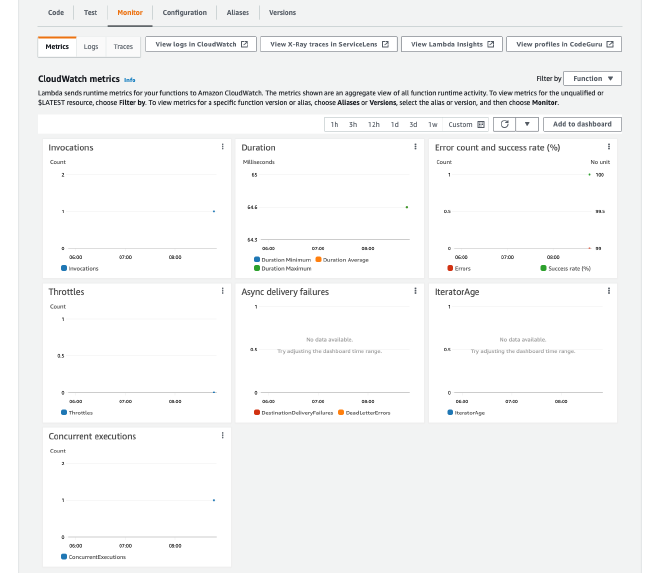The image size is (660, 573).
Task: Click Add to dashboard button
Action: pos(582,124)
